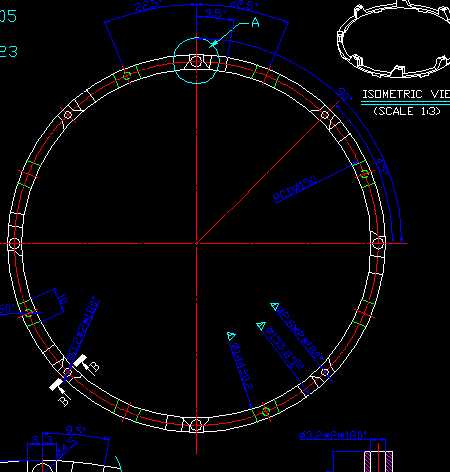
Task: Pick the isometric ring view drawing
Action: click(x=393, y=38)
